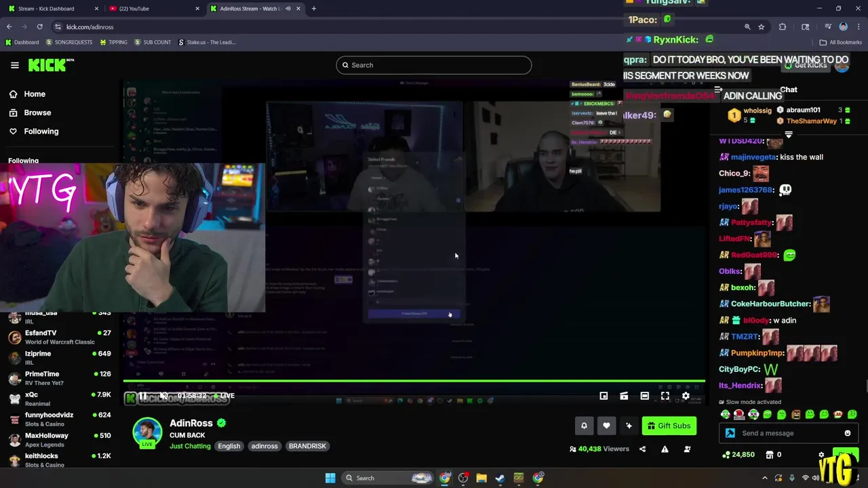Open the emoji picker in chat
The width and height of the screenshot is (868, 488).
(x=848, y=433)
